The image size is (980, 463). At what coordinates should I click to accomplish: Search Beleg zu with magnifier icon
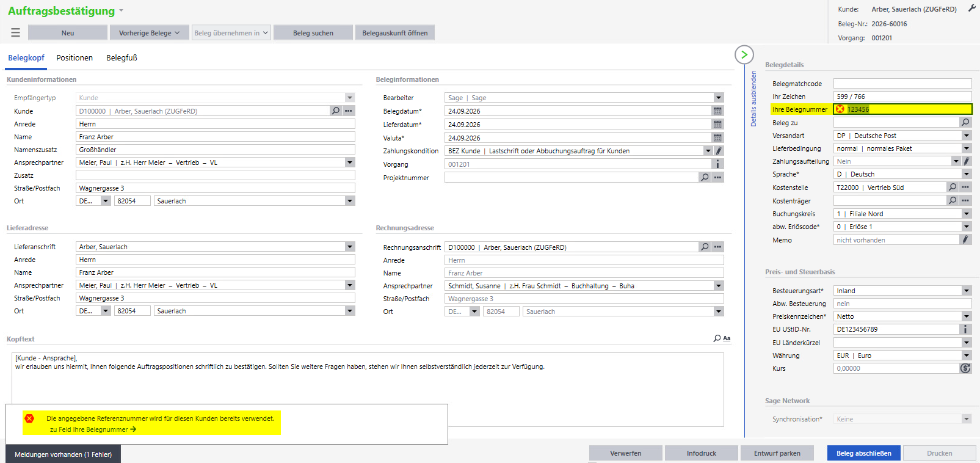pos(965,123)
